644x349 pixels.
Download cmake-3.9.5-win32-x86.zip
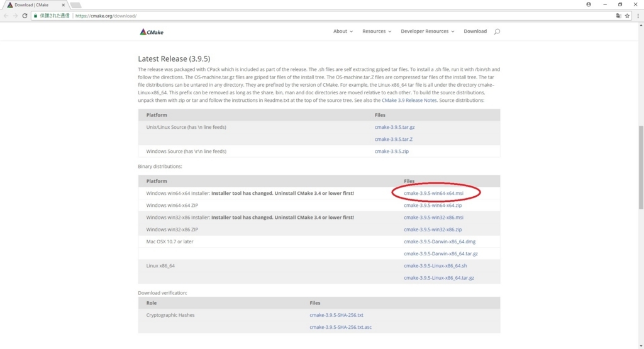[x=433, y=230]
